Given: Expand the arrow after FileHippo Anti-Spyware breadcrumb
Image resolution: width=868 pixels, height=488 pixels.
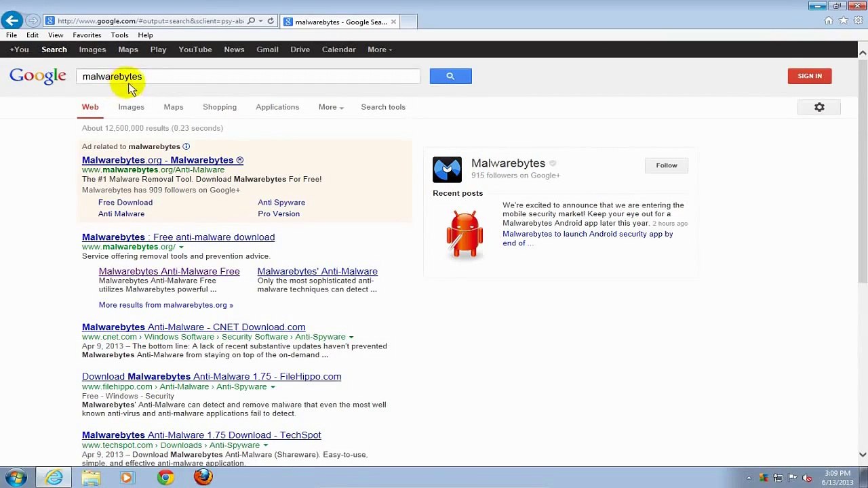Looking at the screenshot, I should point(273,387).
